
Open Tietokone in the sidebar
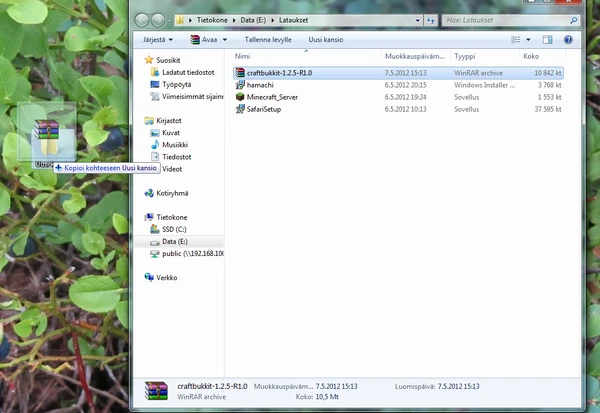pyautogui.click(x=172, y=217)
